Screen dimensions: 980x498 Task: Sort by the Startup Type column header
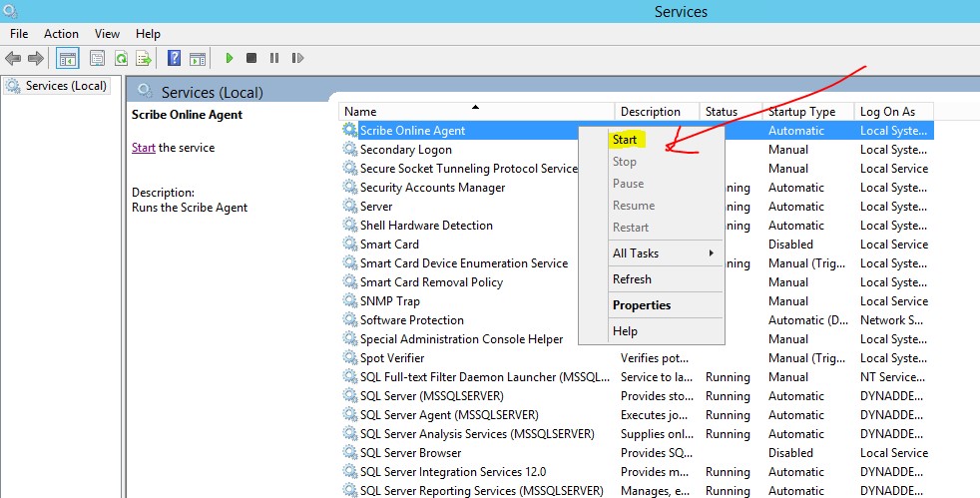(808, 111)
